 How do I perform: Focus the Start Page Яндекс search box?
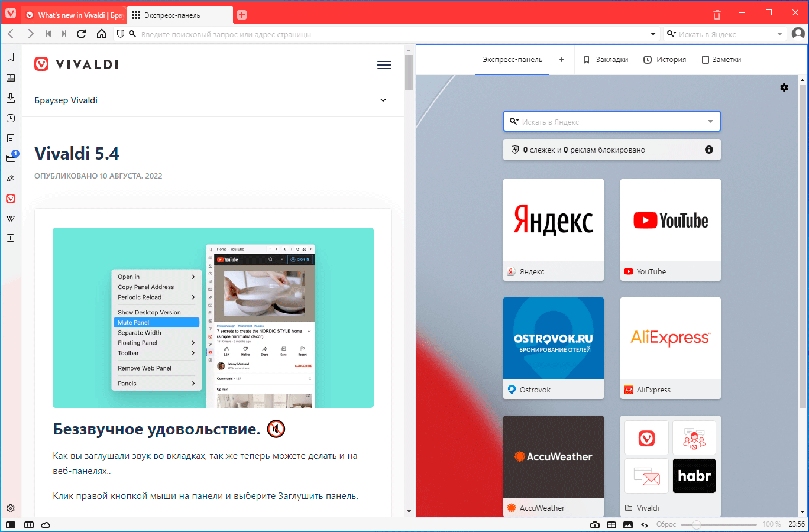(x=612, y=122)
